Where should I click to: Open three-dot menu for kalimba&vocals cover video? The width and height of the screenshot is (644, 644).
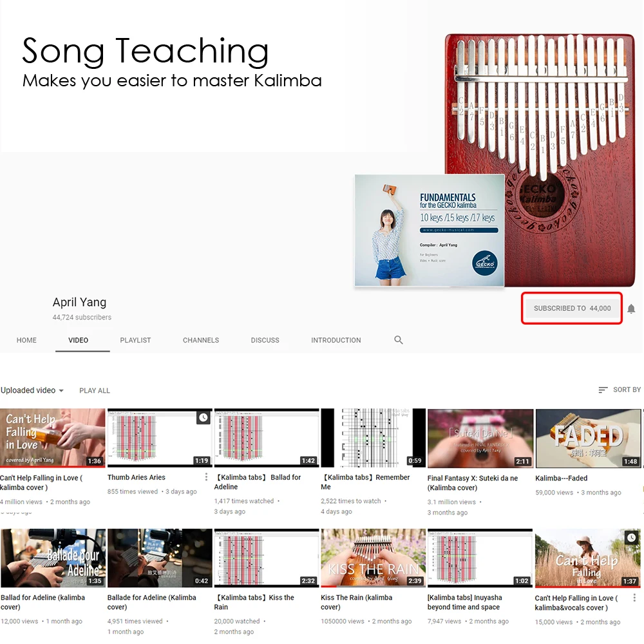point(634,598)
